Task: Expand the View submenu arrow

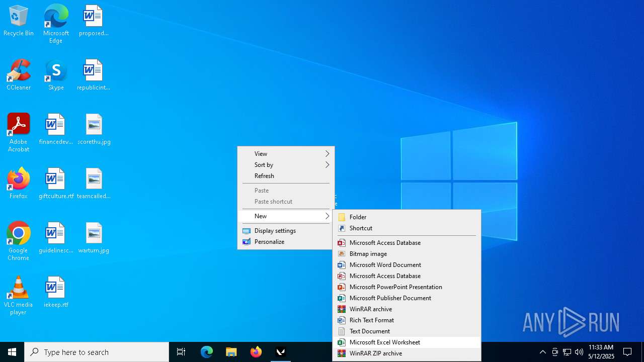Action: pos(327,154)
